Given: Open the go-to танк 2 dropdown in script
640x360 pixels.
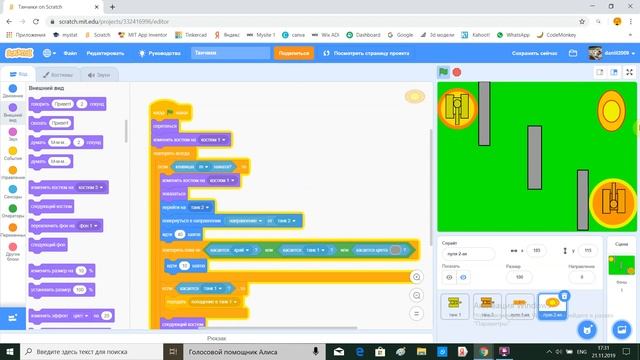Looking at the screenshot, I should pyautogui.click(x=200, y=207).
